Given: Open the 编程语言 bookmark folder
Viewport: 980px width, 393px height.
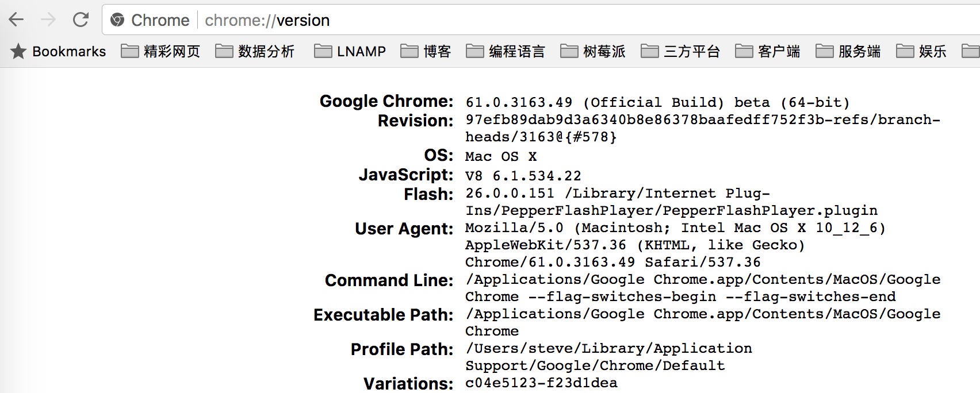Looking at the screenshot, I should tap(506, 51).
